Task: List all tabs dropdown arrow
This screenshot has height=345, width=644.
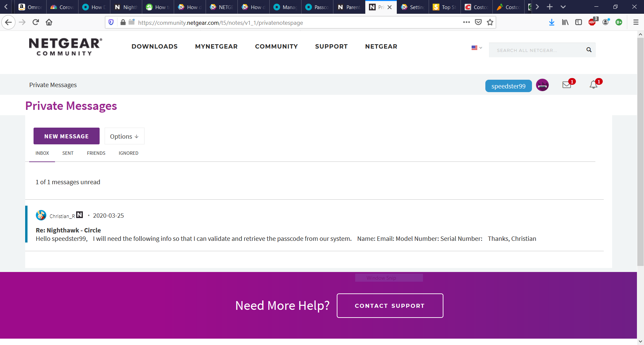Action: click(563, 7)
